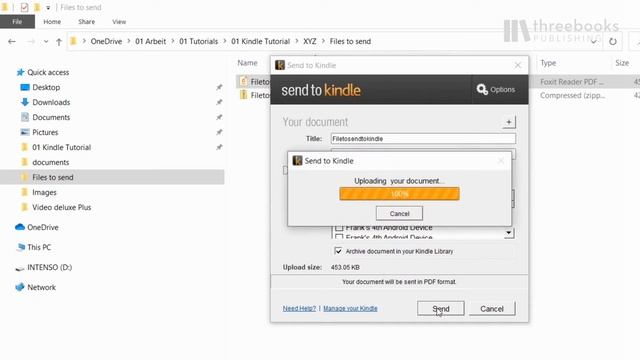640x360 pixels.
Task: Click the OneDrive cloud icon
Action: [20, 227]
